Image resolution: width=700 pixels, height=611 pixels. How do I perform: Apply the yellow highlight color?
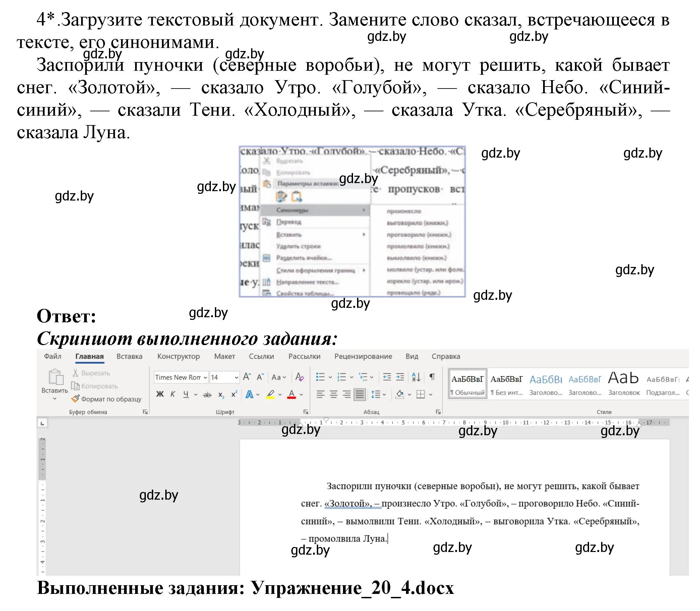(x=270, y=394)
